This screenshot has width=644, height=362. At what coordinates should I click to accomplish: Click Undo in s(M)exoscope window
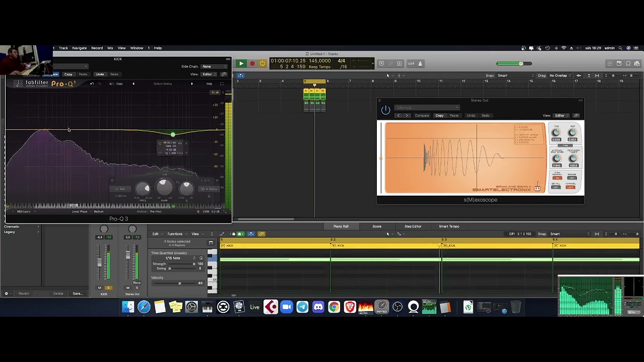tap(471, 116)
